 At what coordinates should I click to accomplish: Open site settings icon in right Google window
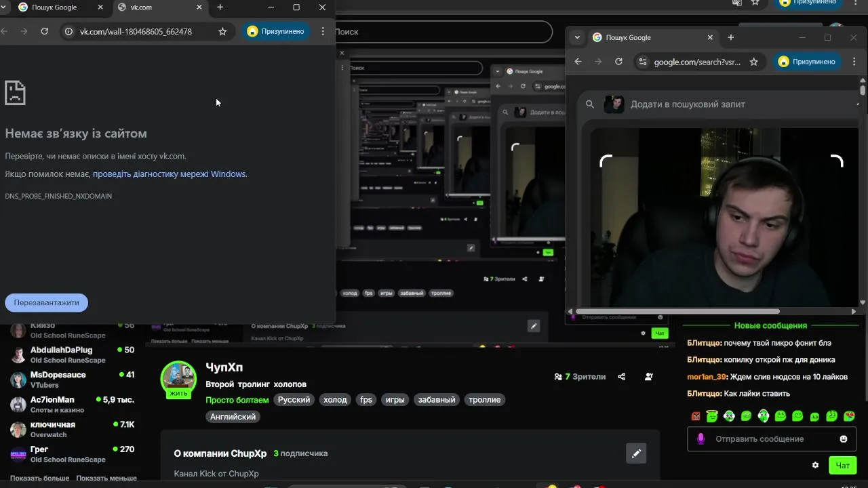pos(643,62)
